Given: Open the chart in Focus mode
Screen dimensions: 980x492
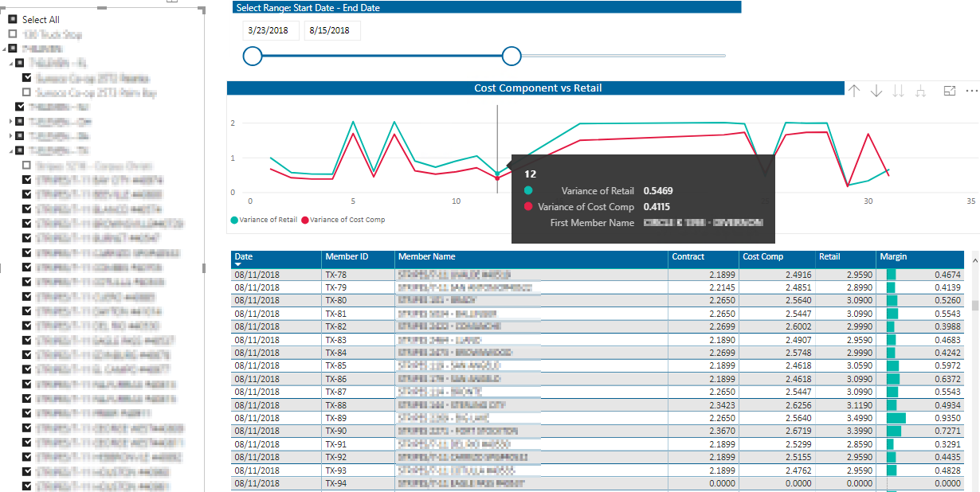Looking at the screenshot, I should tap(949, 91).
